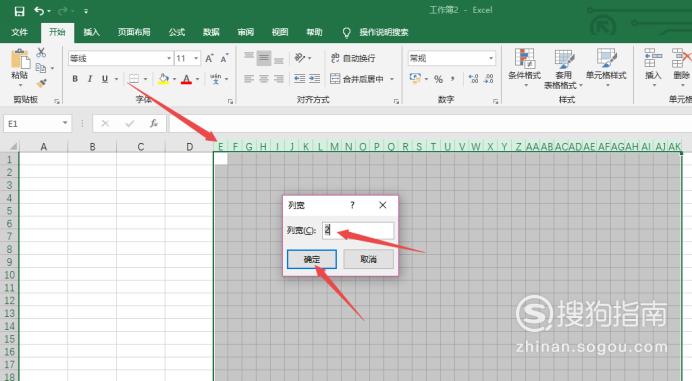Expand the underline style arrow

click(117, 79)
